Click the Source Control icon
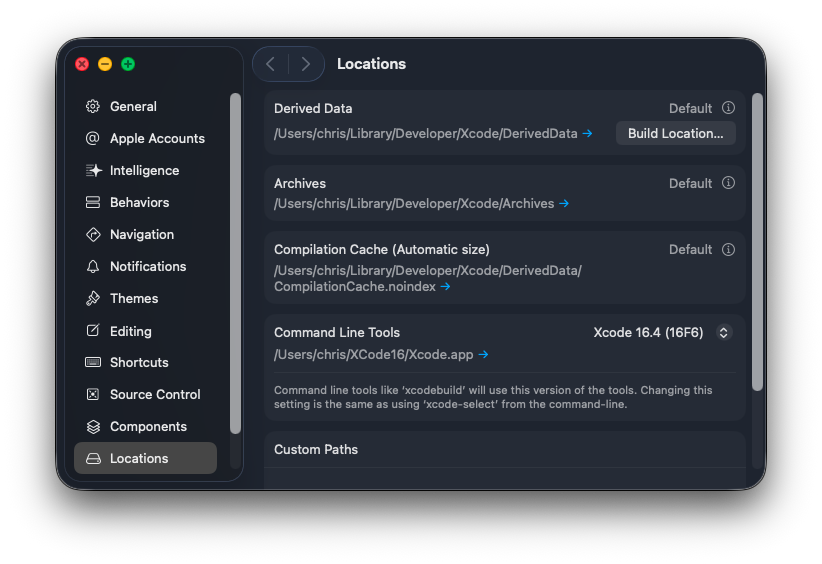The width and height of the screenshot is (822, 564). coord(93,394)
